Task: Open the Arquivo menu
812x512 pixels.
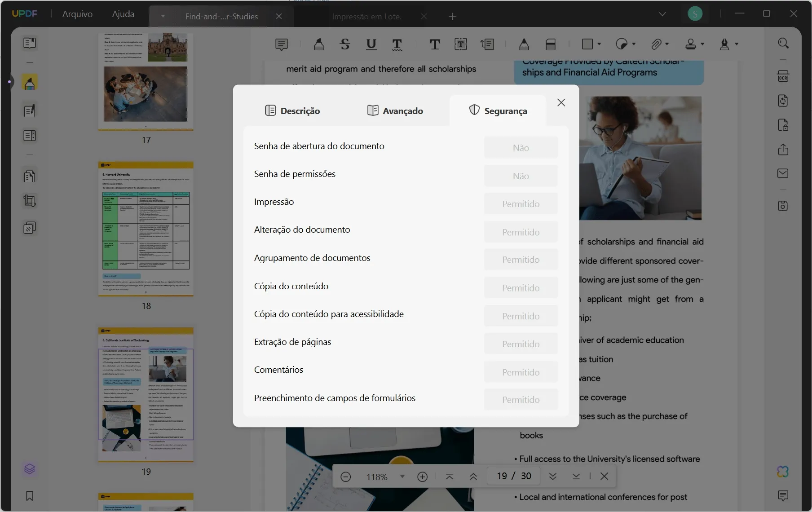Action: [77, 13]
